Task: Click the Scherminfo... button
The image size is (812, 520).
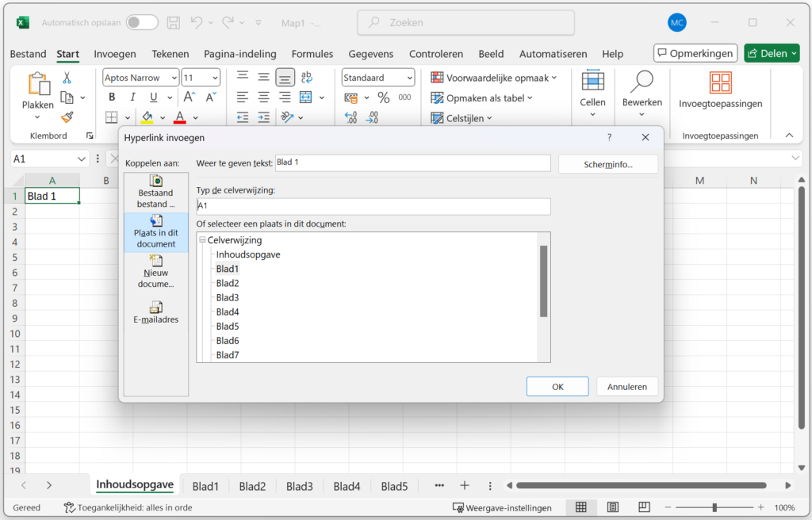Action: [x=608, y=164]
